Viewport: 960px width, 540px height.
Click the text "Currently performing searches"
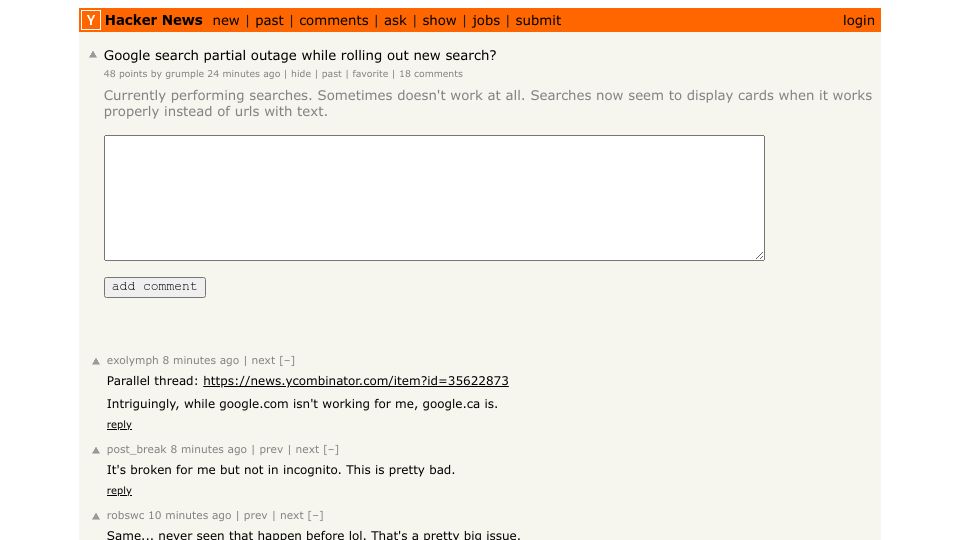(208, 96)
